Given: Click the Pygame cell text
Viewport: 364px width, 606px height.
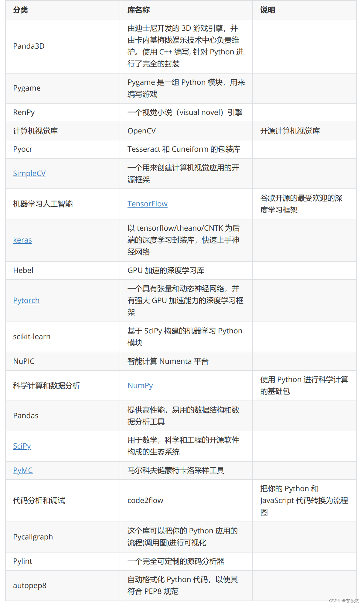Looking at the screenshot, I should tap(27, 88).
